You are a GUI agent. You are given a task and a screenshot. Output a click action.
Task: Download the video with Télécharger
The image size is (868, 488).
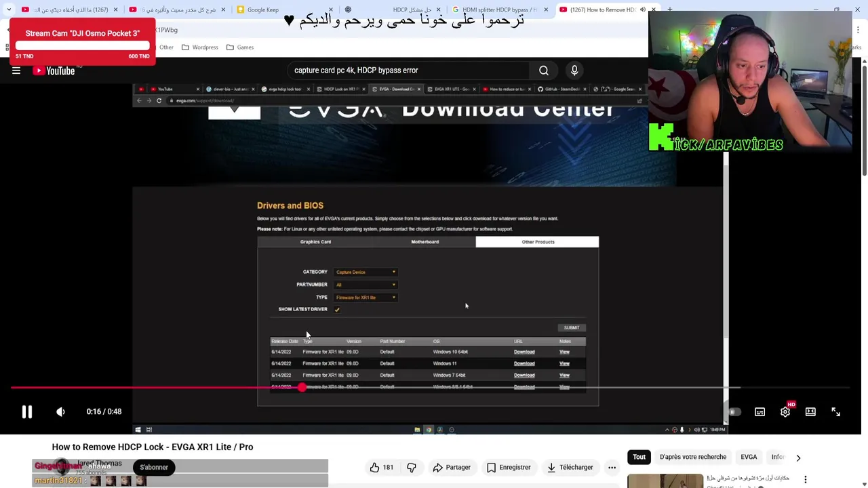click(x=570, y=467)
